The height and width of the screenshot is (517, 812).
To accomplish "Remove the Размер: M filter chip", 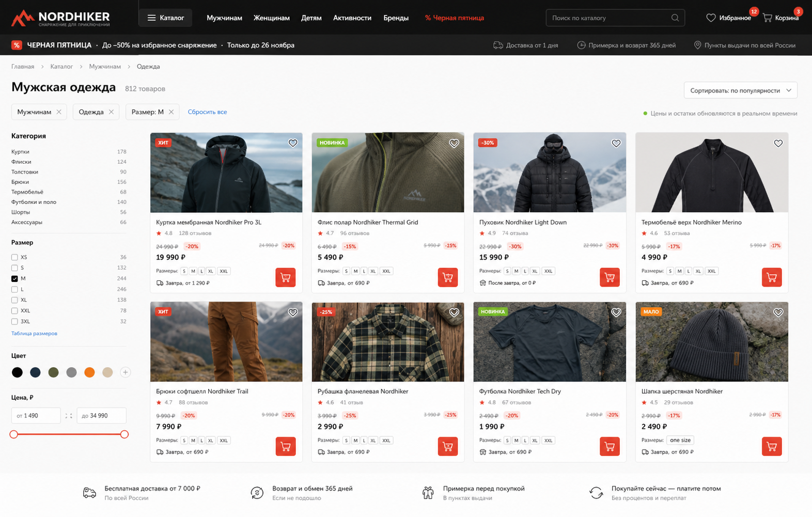I will [171, 112].
